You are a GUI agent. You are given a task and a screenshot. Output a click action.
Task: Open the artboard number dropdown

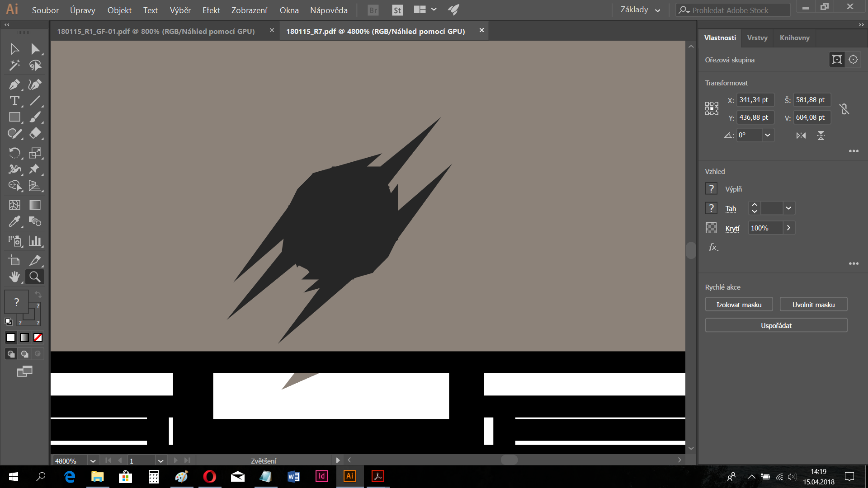tap(160, 461)
